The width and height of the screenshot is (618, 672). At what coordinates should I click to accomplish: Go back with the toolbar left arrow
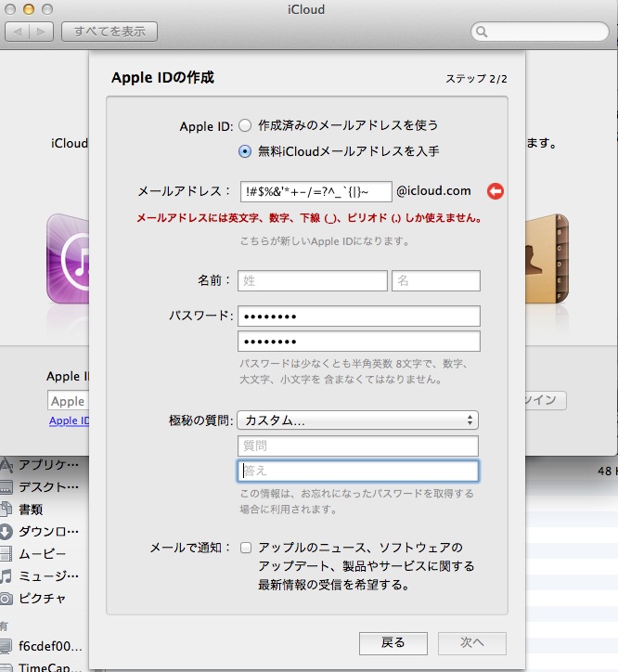click(x=17, y=32)
